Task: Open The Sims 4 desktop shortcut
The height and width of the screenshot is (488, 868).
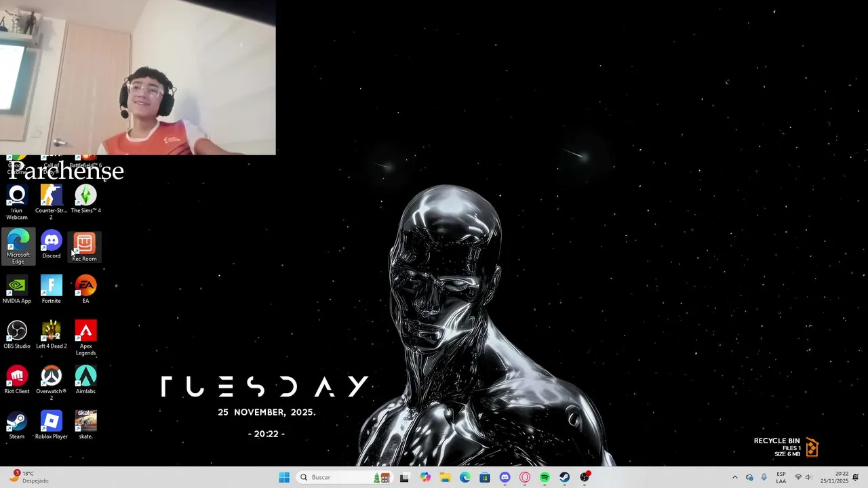Action: [x=85, y=199]
